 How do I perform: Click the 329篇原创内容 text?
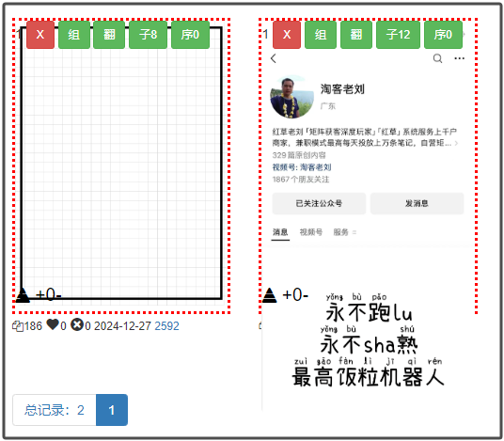tap(299, 155)
